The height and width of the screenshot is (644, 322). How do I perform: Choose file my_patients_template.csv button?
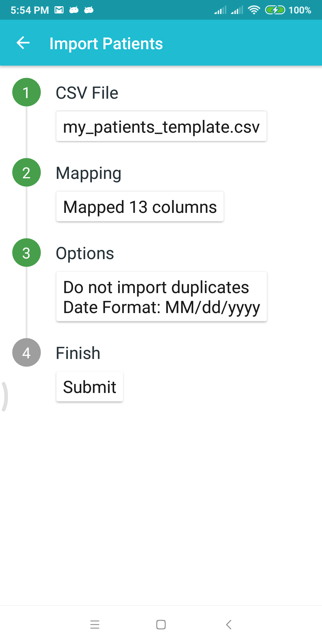click(161, 126)
